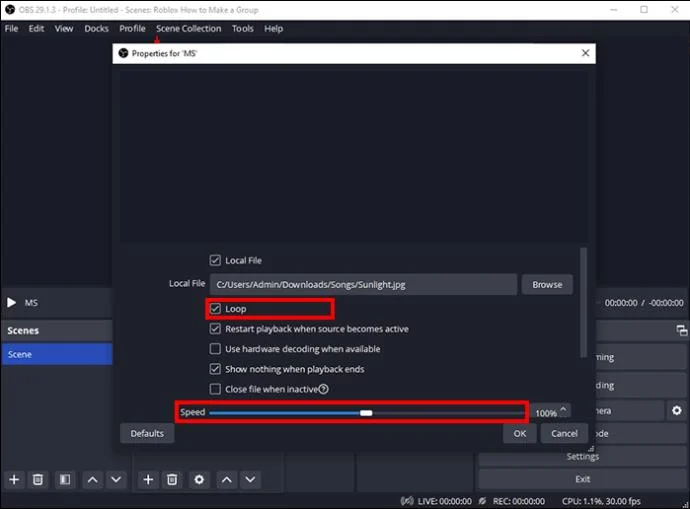Click the Exit button in Controls

(583, 479)
